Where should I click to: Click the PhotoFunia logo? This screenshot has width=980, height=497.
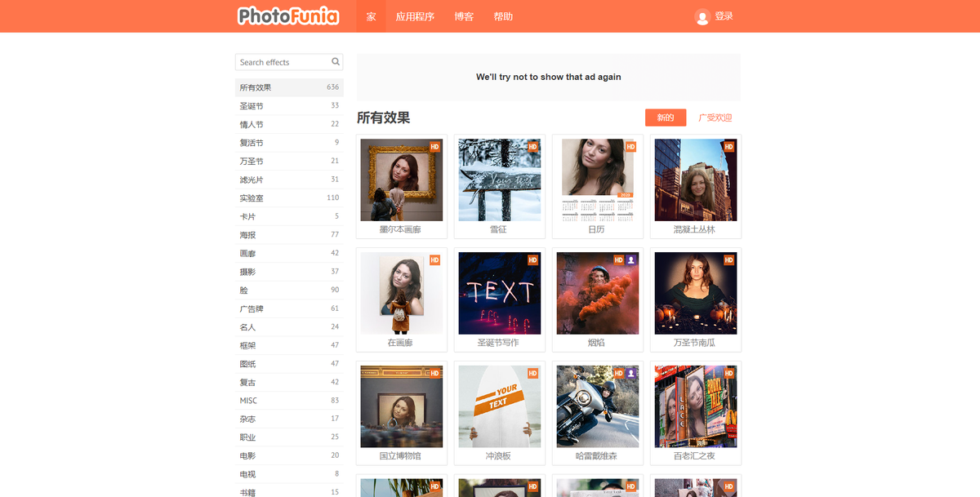(x=287, y=16)
